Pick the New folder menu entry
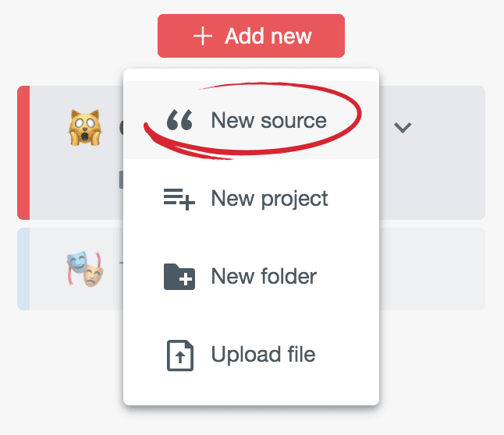 coord(264,277)
